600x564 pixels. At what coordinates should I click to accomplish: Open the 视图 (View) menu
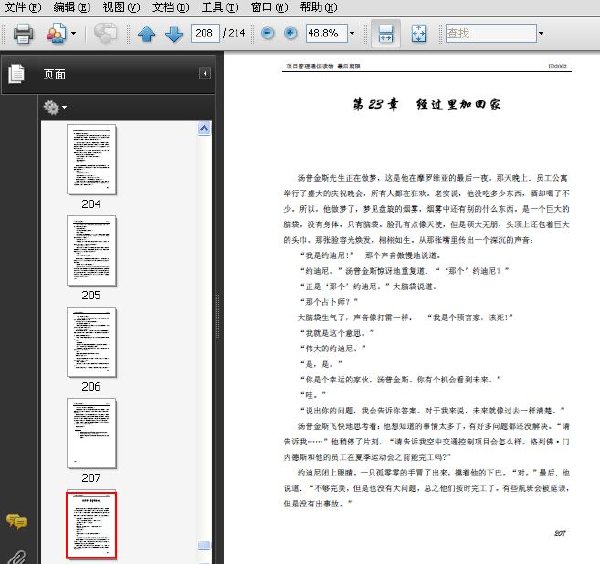pos(121,7)
